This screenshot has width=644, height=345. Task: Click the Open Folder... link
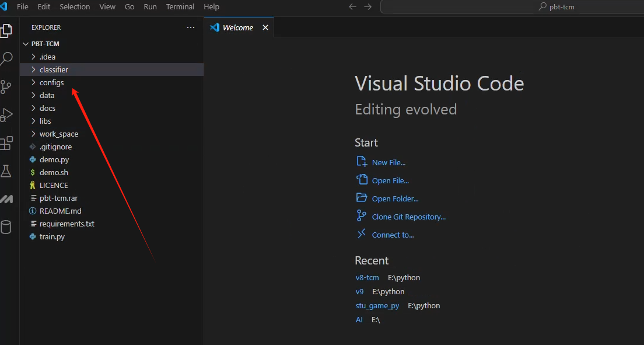(395, 198)
